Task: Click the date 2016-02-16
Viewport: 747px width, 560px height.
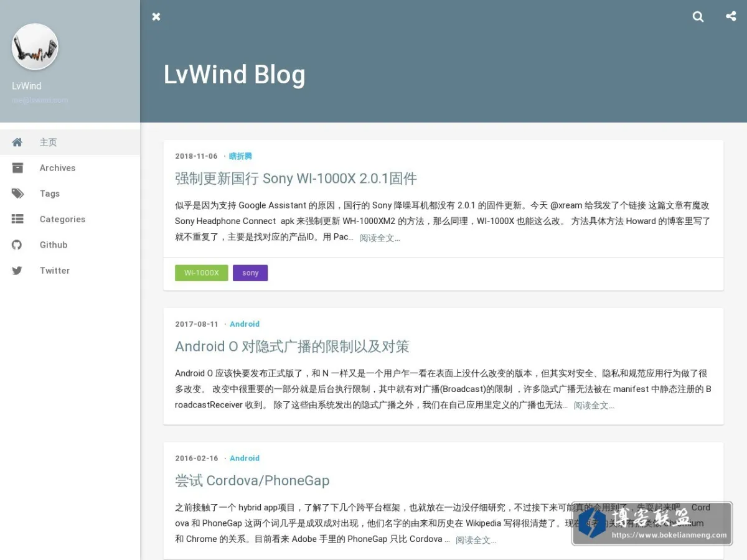Action: tap(197, 458)
